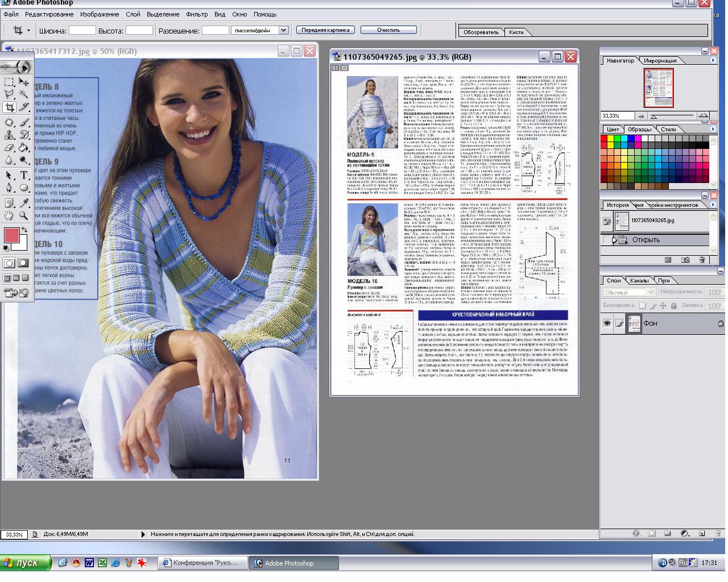Expand the Navigator panel flyout menu arrow

pyautogui.click(x=713, y=60)
